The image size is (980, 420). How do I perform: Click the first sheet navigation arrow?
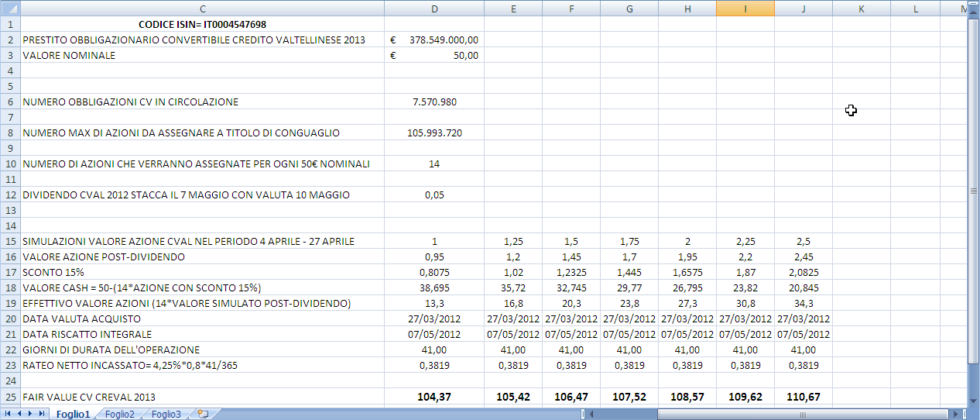[x=9, y=415]
